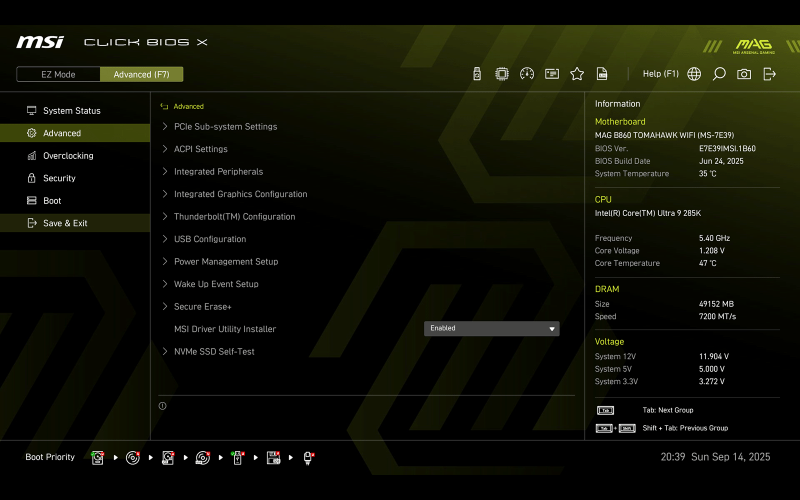Image resolution: width=800 pixels, height=500 pixels.
Task: Click the Tab: Next Group hint
Action: coord(667,410)
